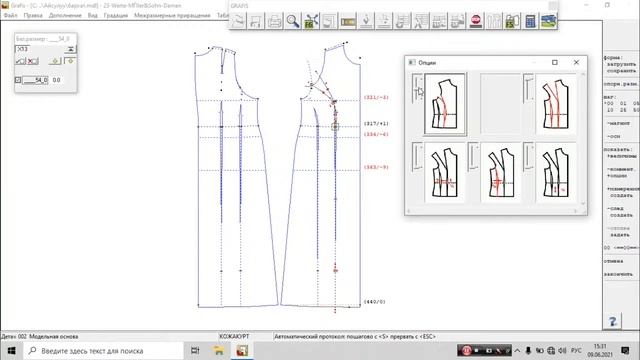Viewport: 640px width, 360px height.
Task: Click 'оси' option in right panel
Action: tap(613, 136)
